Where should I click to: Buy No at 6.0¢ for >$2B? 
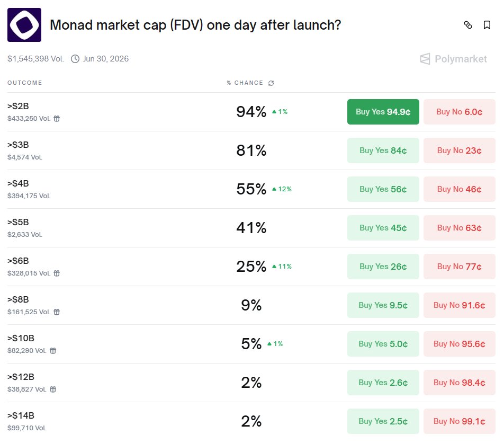[459, 112]
